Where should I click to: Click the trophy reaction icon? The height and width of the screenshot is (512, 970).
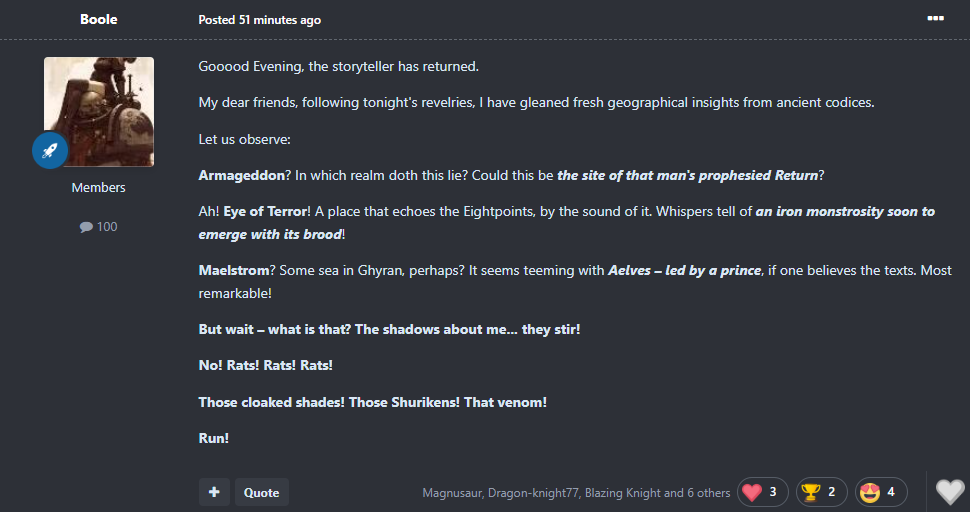pyautogui.click(x=810, y=492)
